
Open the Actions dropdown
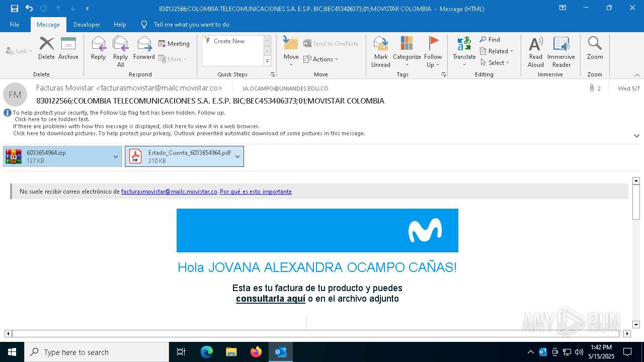[x=321, y=59]
